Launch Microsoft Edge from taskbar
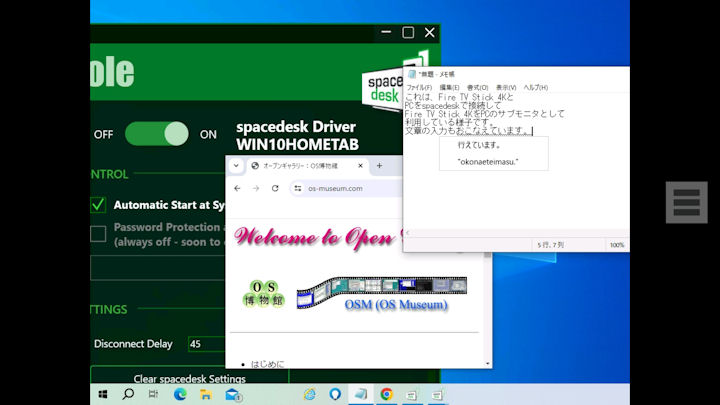This screenshot has width=720, height=405. (180, 394)
